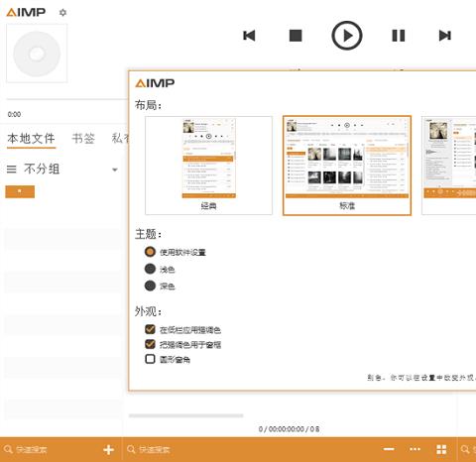The image size is (476, 462).
Task: Start playback with the circled play button
Action: pos(347,36)
